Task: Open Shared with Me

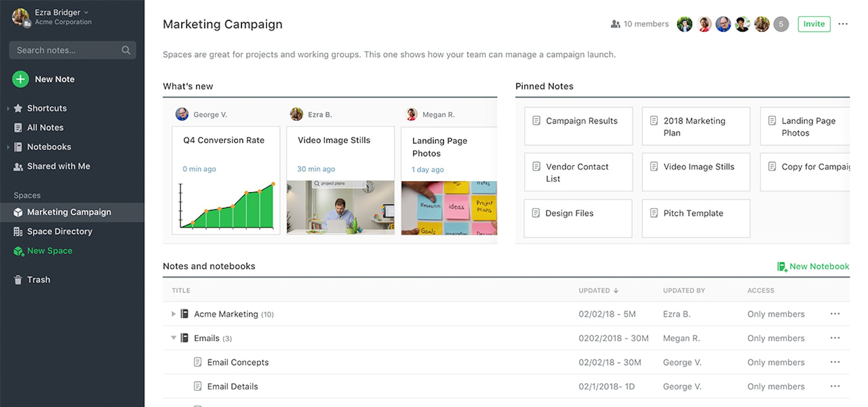Action: [18, 166]
